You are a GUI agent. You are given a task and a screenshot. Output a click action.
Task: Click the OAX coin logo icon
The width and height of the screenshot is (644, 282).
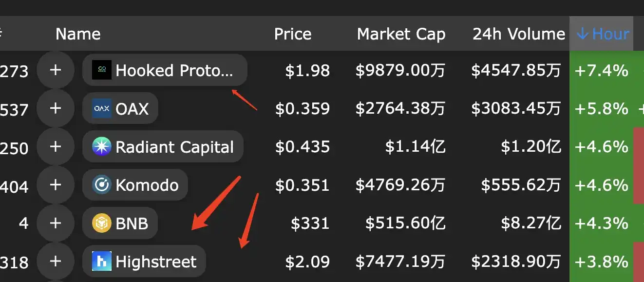coord(102,108)
